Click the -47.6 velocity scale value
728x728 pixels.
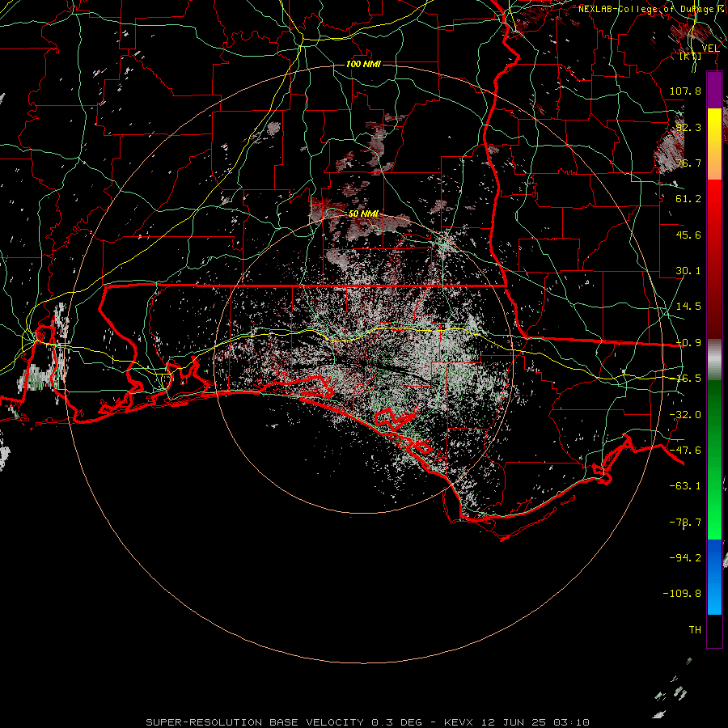685,451
